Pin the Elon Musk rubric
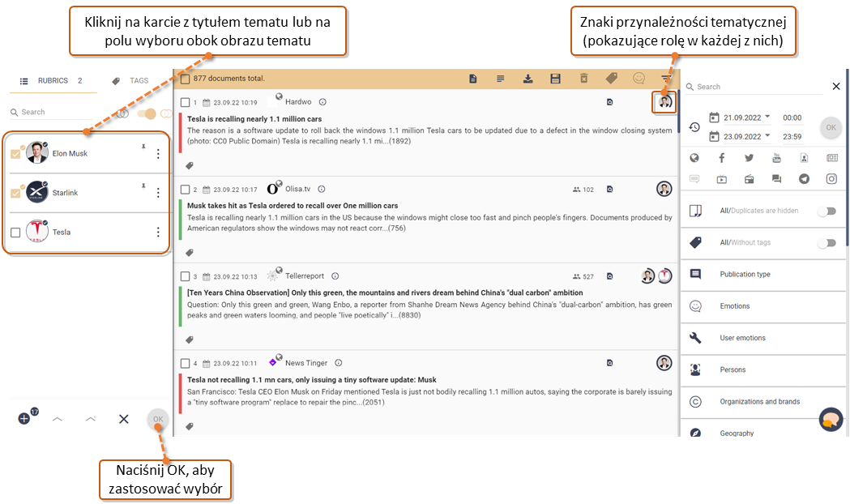The image size is (850, 504). (143, 147)
